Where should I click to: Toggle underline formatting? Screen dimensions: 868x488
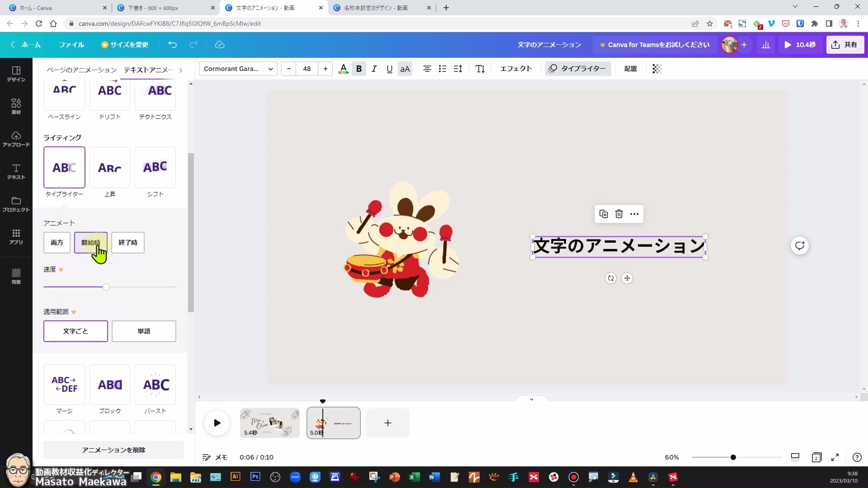[390, 69]
